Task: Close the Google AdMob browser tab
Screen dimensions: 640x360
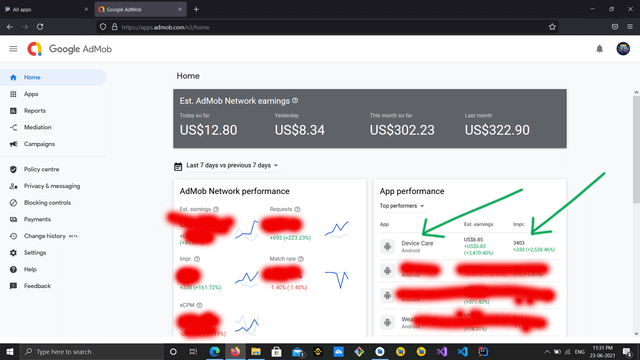Action: pyautogui.click(x=180, y=9)
